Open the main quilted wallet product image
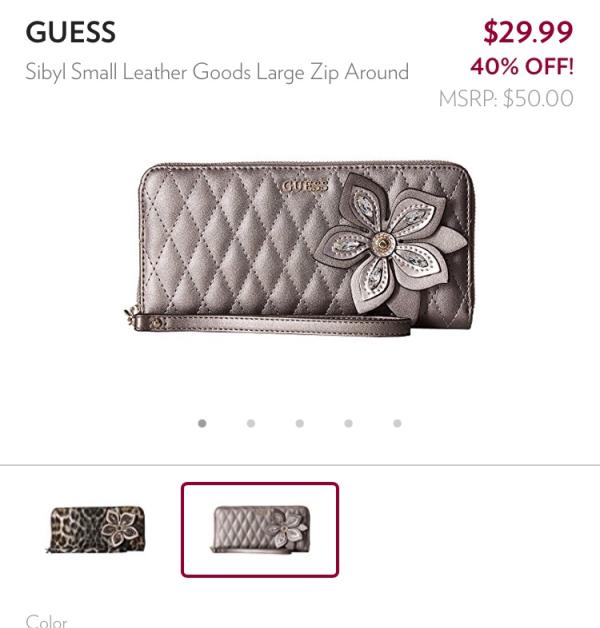 click(x=300, y=247)
